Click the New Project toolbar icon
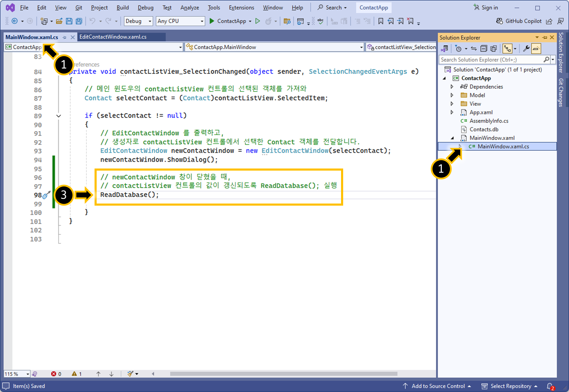 (x=44, y=21)
